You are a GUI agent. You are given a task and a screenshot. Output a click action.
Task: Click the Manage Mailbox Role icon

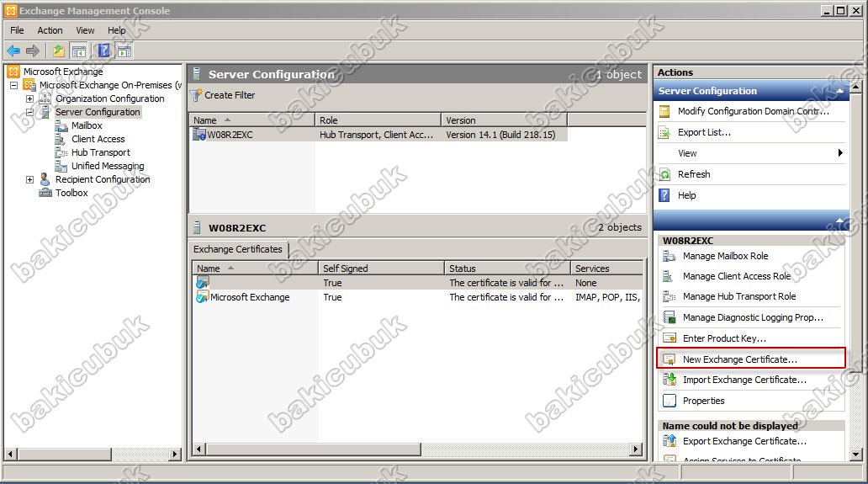tap(670, 256)
